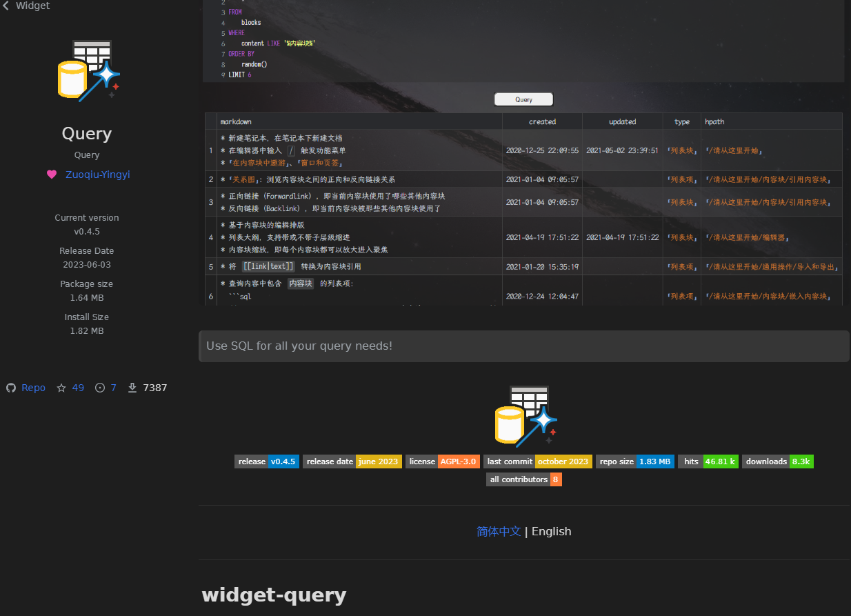Click the last commit october 2023 badge
The height and width of the screenshot is (616, 851).
(537, 461)
